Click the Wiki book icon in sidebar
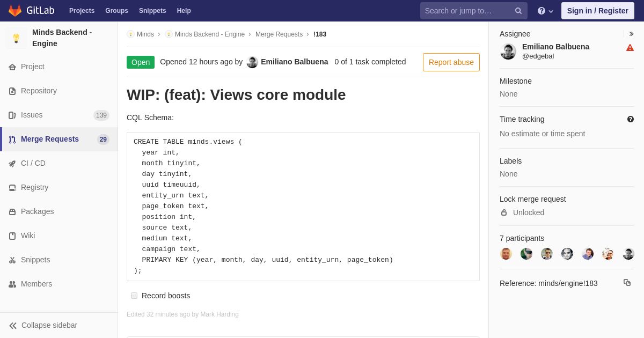This screenshot has height=338, width=644. (x=12, y=236)
